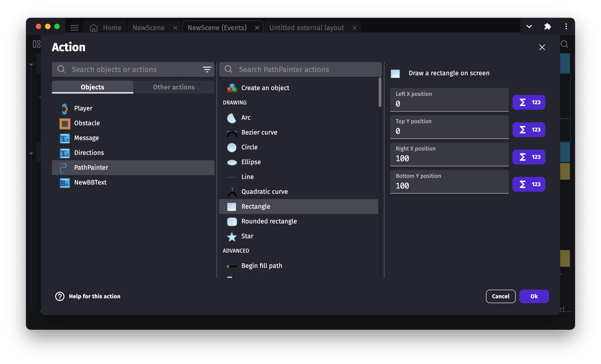Open expression editor for Right X position

tap(529, 157)
